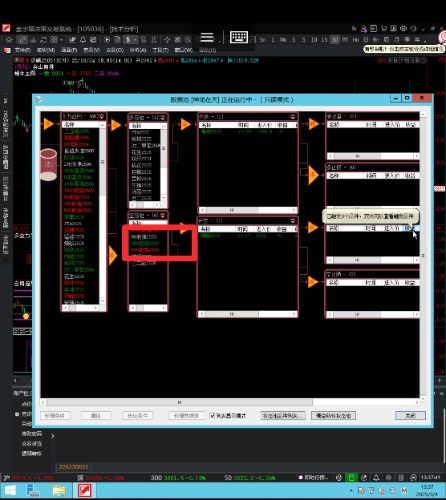Screen dimensions: 446x500
Task: Open the dropdown arrow on the 开空 panel header
Action: (293, 221)
